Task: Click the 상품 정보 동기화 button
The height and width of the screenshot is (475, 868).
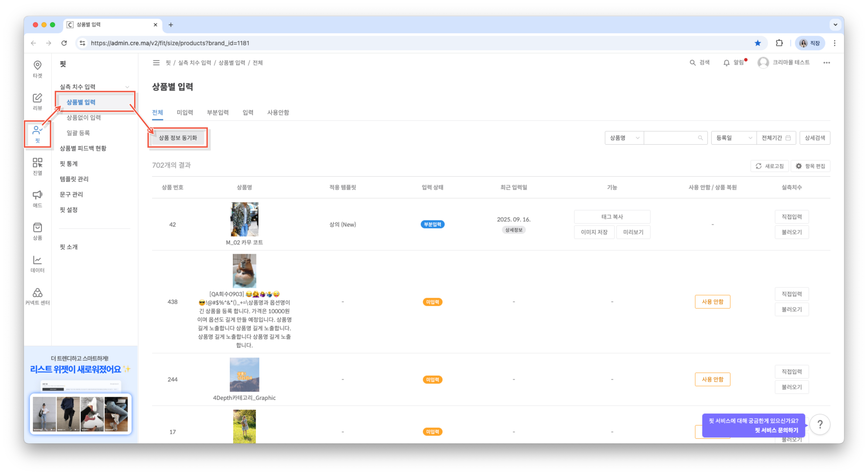Action: 178,138
